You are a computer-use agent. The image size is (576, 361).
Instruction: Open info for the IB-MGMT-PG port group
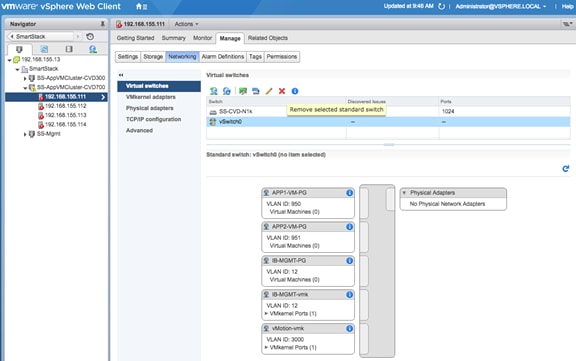(x=349, y=261)
